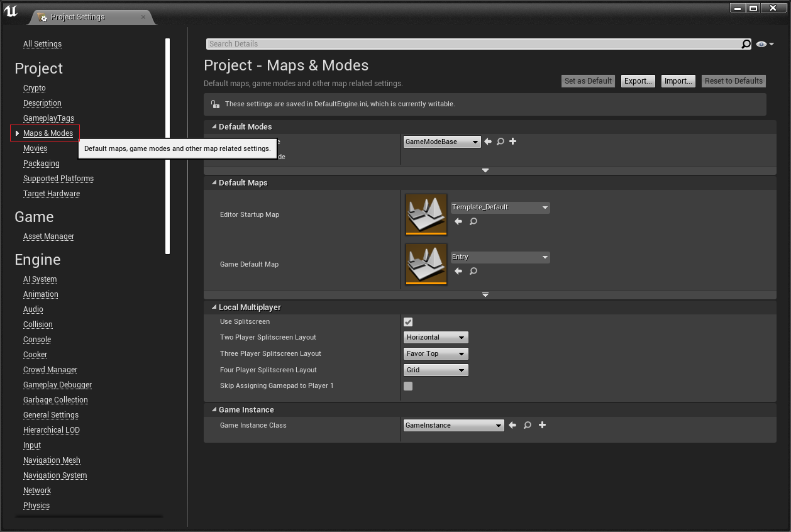Image resolution: width=791 pixels, height=532 pixels.
Task: Use selected asset arrow for GameModeBase
Action: tap(488, 142)
